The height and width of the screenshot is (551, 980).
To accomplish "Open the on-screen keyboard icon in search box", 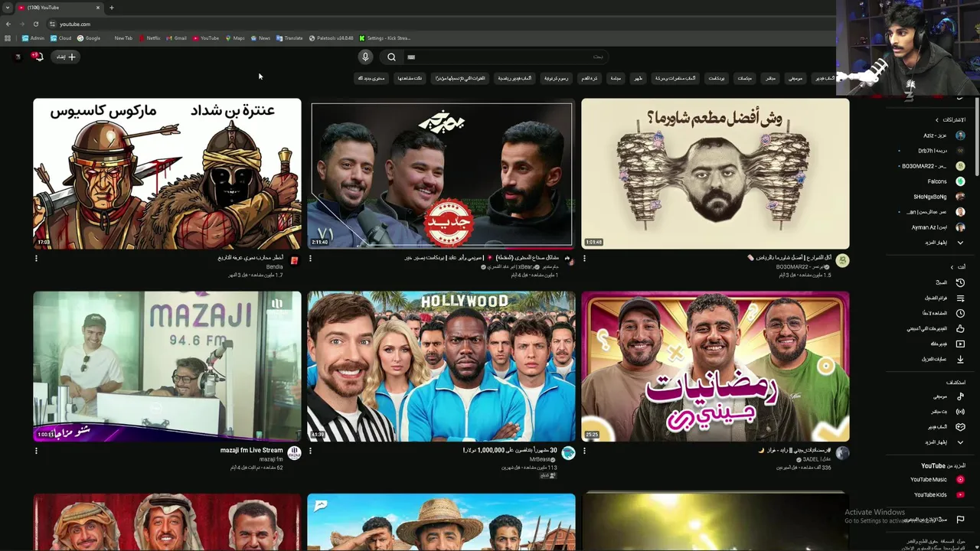I will pyautogui.click(x=411, y=57).
